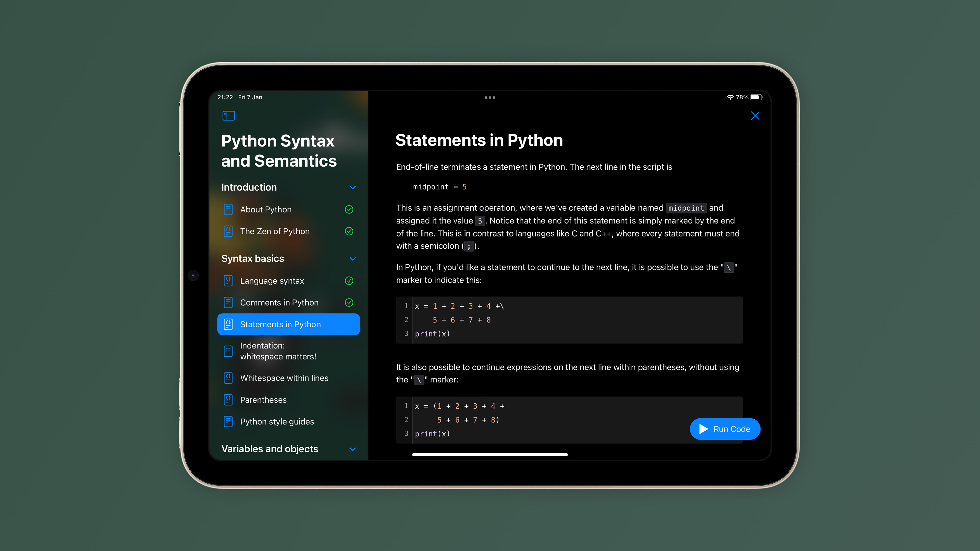Close the lesson with X icon
This screenshot has height=551, width=980.
755,116
